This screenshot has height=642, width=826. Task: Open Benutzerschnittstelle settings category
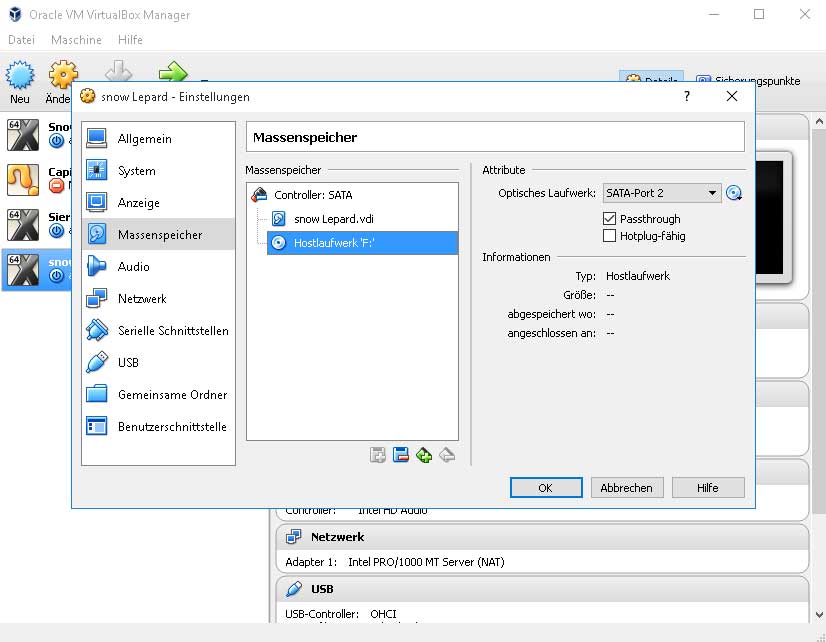(x=158, y=427)
